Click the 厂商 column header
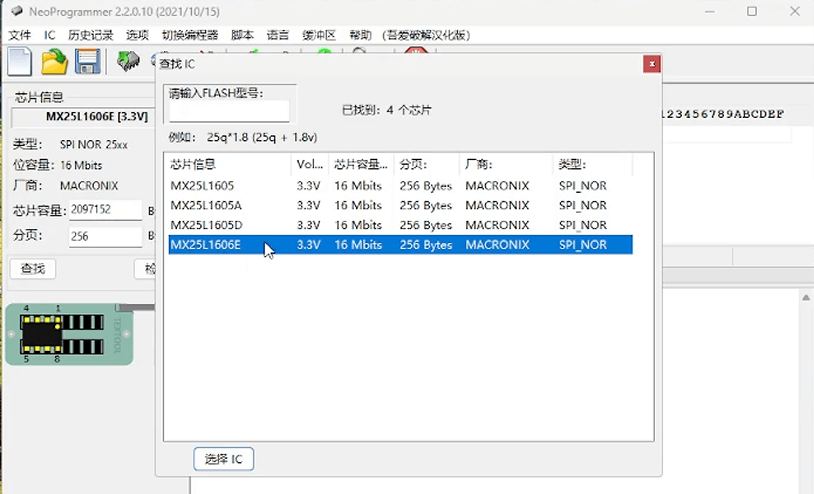This screenshot has height=494, width=814. click(506, 164)
